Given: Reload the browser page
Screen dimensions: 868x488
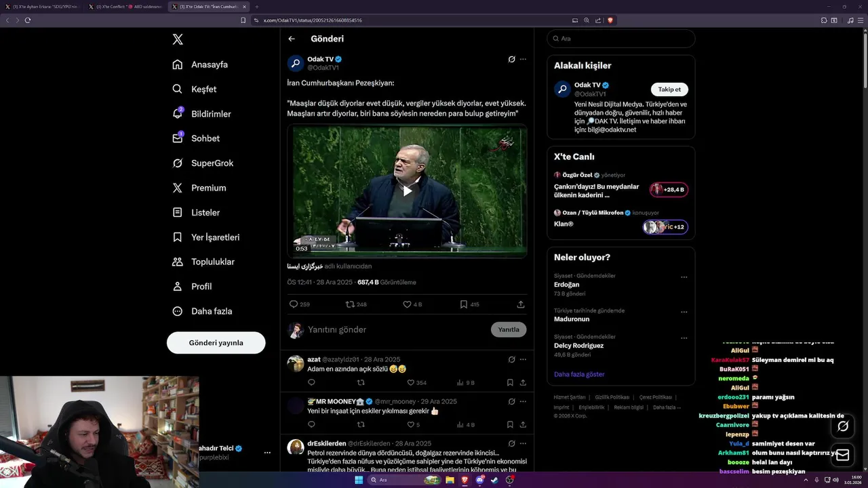Looking at the screenshot, I should point(28,20).
